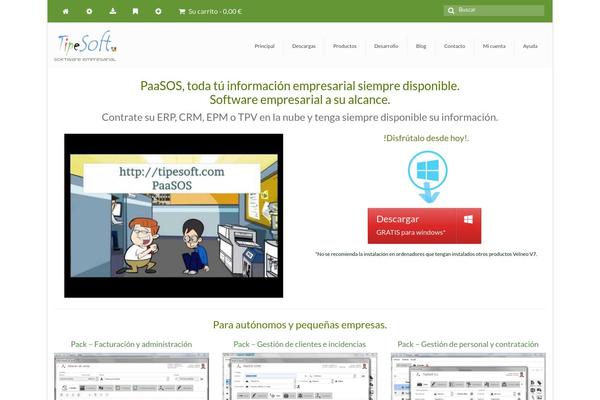Open Pack – Gestión de personal y contratación
The image size is (600, 400).
468,344
